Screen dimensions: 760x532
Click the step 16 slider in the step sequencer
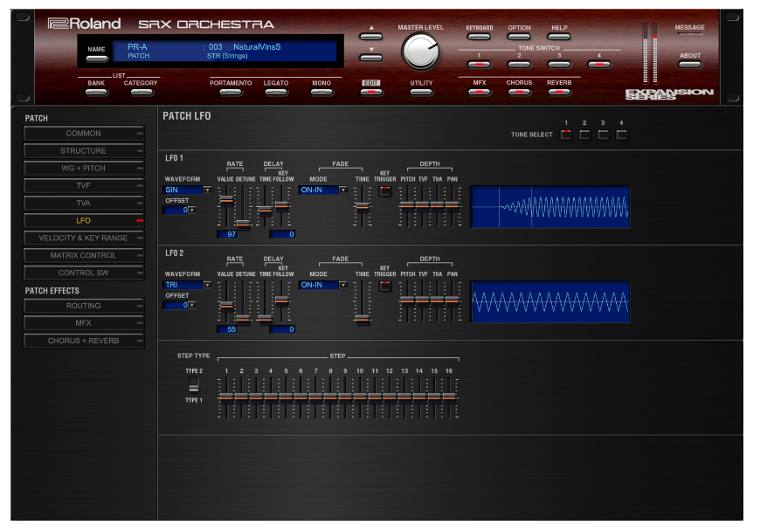point(449,397)
